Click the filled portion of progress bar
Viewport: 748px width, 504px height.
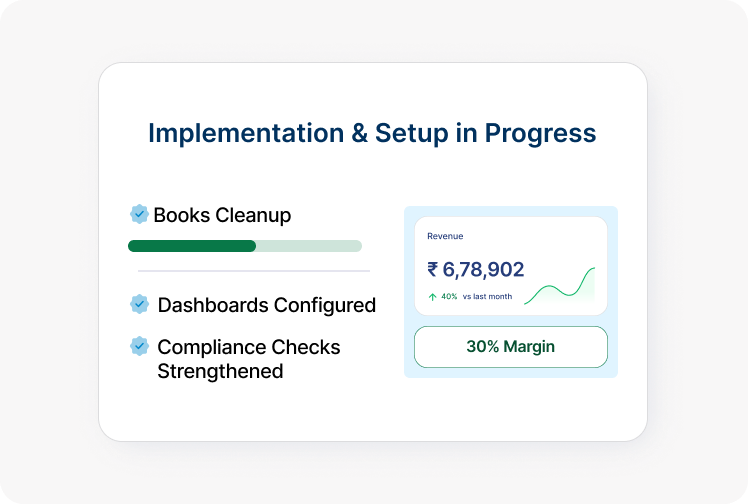click(191, 246)
